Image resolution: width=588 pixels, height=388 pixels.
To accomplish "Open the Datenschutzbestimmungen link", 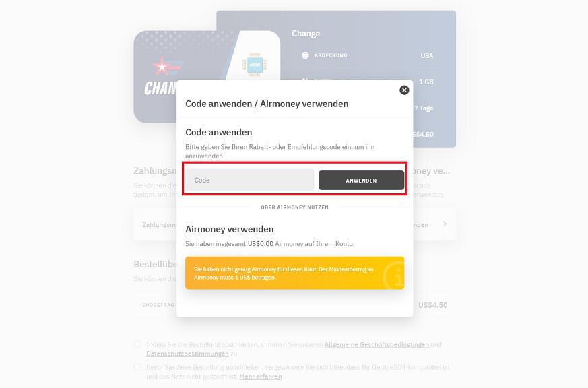I will click(x=187, y=354).
